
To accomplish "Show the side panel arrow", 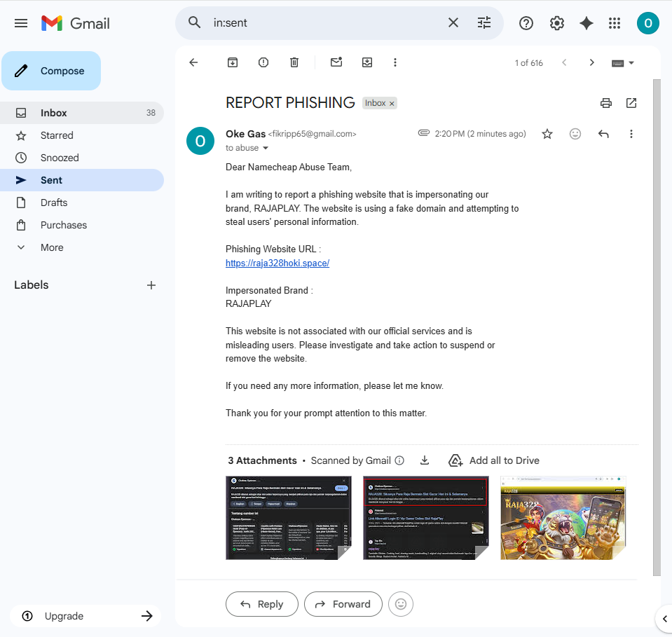I will pyautogui.click(x=664, y=619).
